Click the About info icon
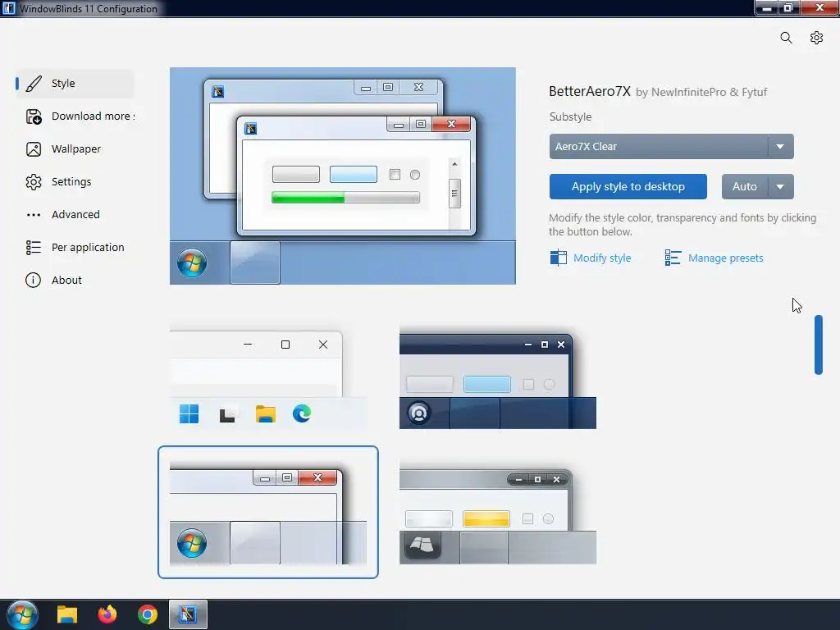 [33, 281]
